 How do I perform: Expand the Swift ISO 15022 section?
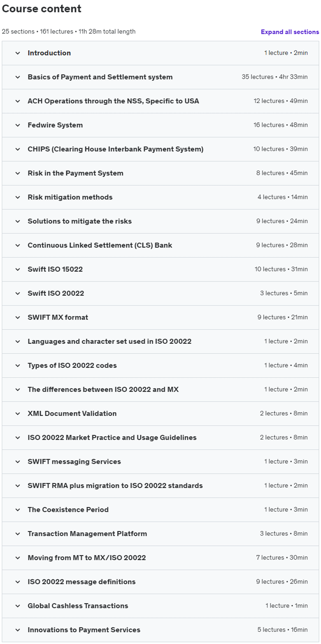[160, 269]
